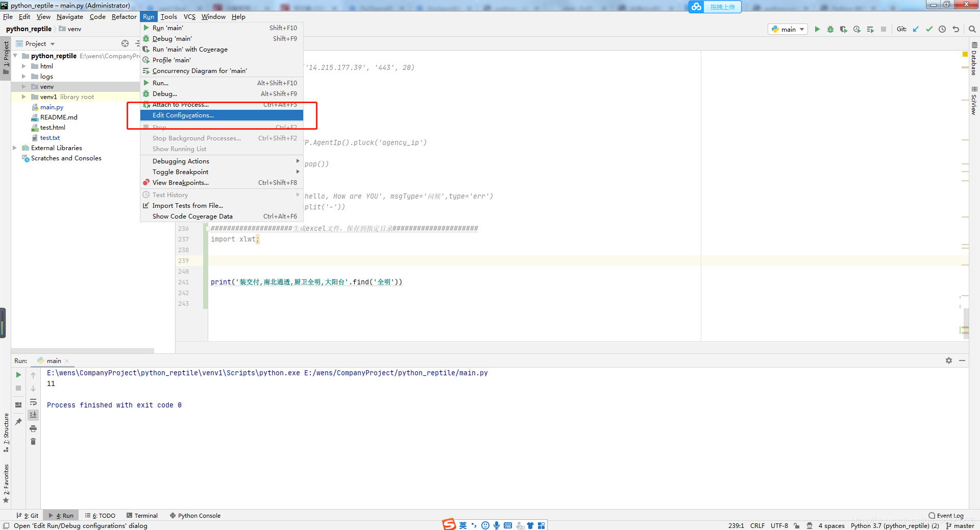
Task: Click the Git commit checkmark icon
Action: [x=929, y=29]
